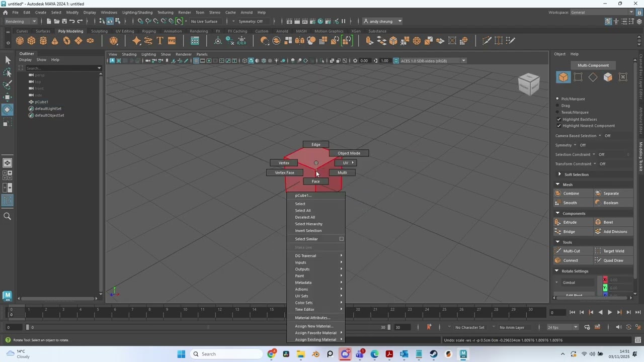This screenshot has height=362, width=644.
Task: Open the Selection Constraint dropdown
Action: (594, 154)
